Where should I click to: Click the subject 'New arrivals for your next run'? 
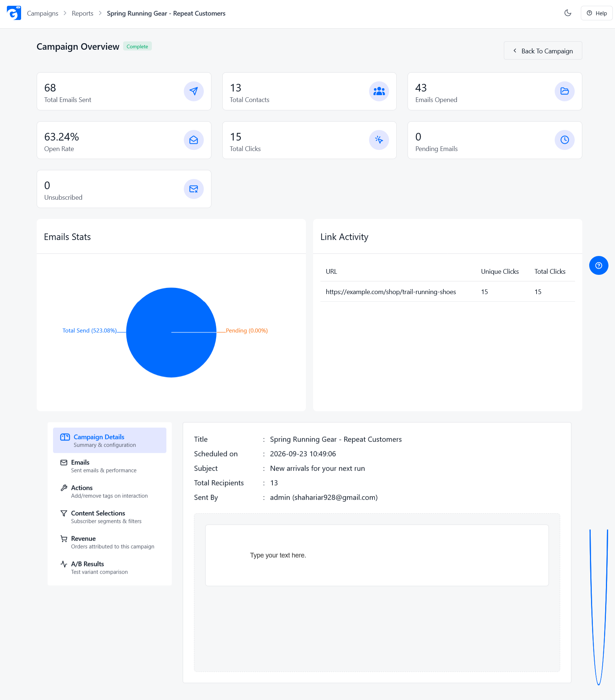click(317, 468)
